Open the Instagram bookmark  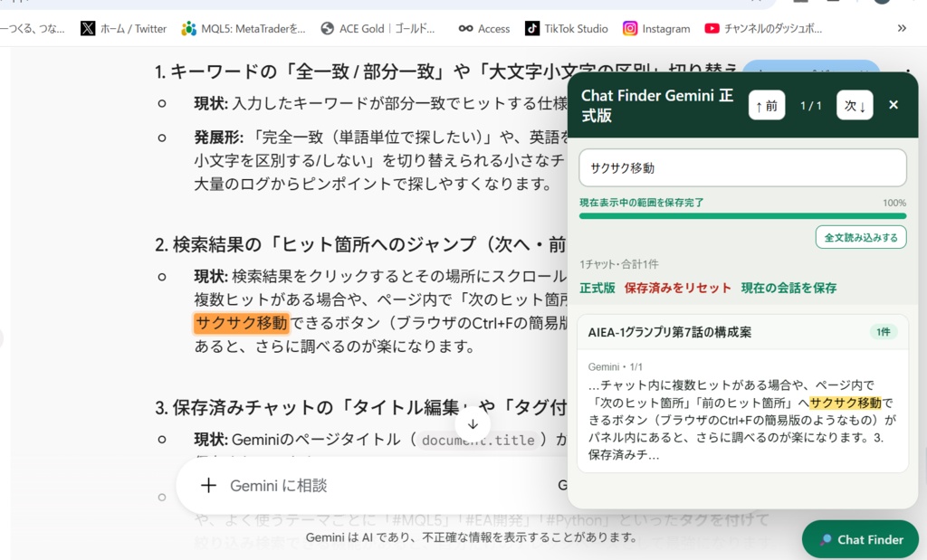656,28
